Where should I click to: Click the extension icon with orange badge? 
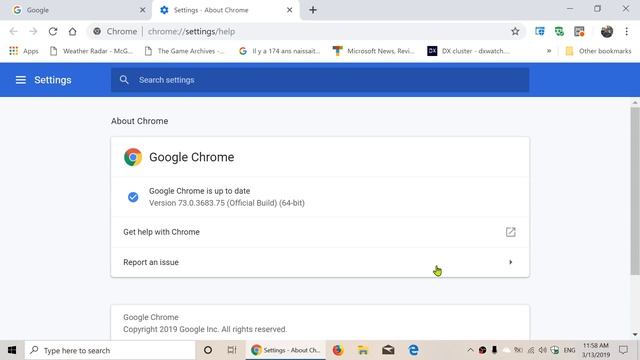(x=579, y=31)
